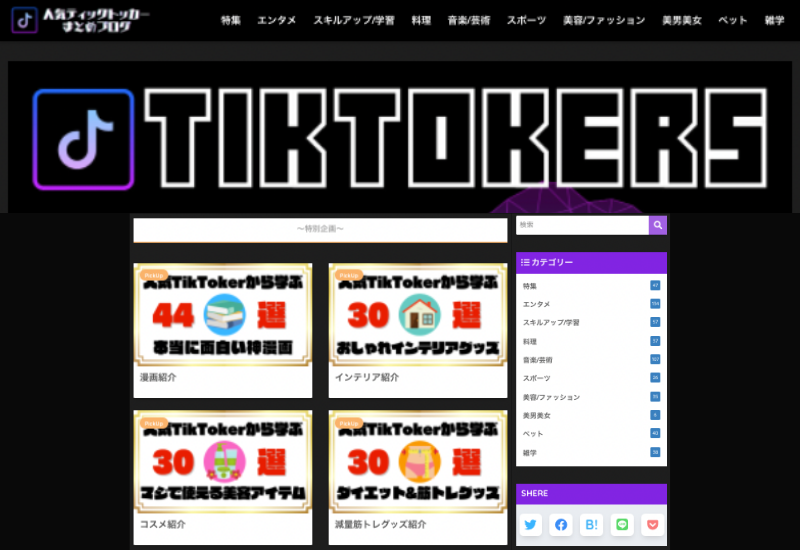Image resolution: width=800 pixels, height=550 pixels.
Task: Open the 特集 nav menu item
Action: coord(231,20)
